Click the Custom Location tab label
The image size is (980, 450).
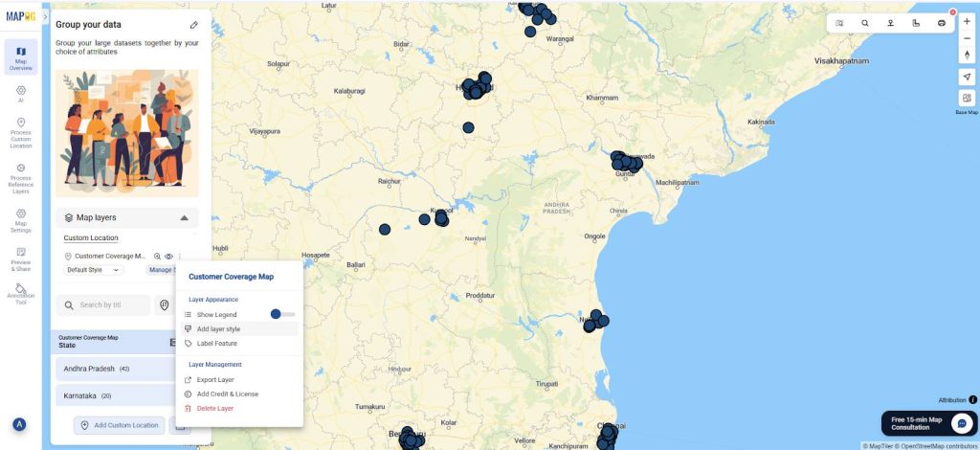point(91,238)
